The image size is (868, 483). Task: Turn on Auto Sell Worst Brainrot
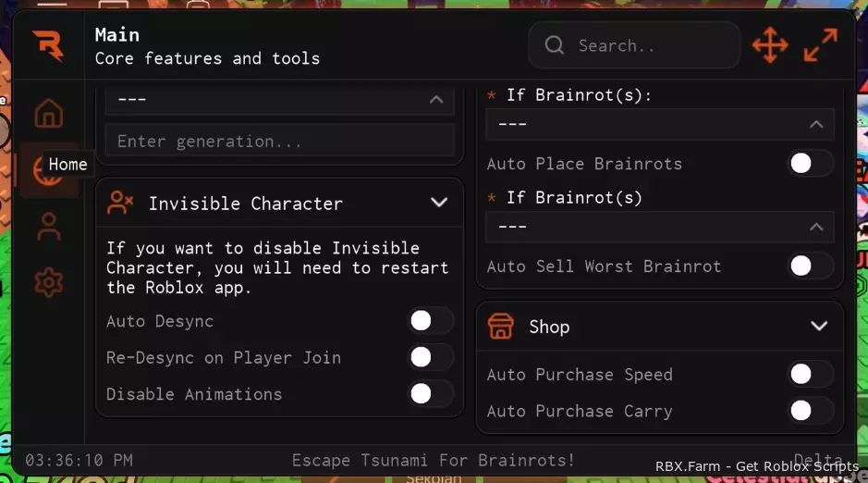pos(811,266)
